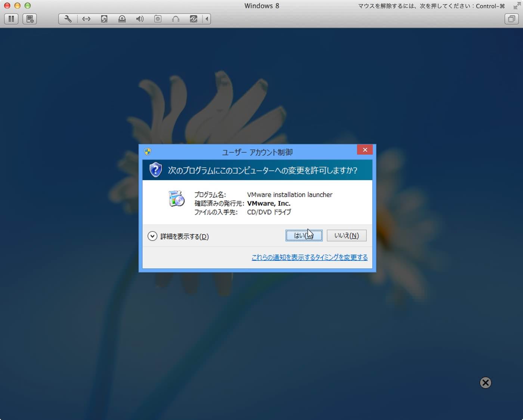Open the sound card speaker icon
Screen dimensions: 523x420
click(x=140, y=19)
